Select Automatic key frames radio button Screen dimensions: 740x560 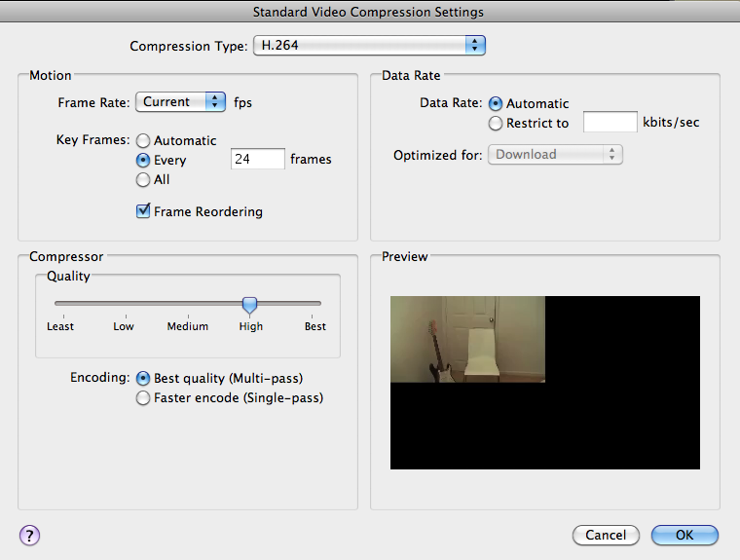pos(143,140)
